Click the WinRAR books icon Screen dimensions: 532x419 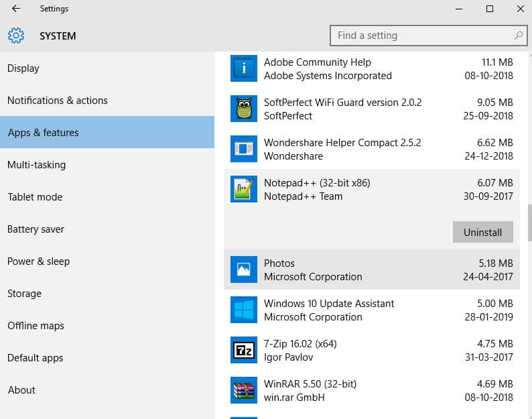coord(243,390)
